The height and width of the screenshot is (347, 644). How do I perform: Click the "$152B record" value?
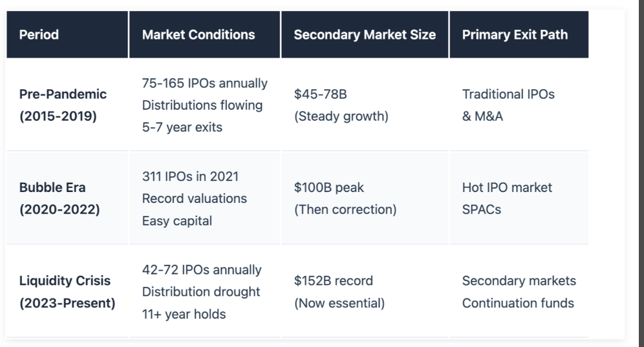[x=334, y=281]
